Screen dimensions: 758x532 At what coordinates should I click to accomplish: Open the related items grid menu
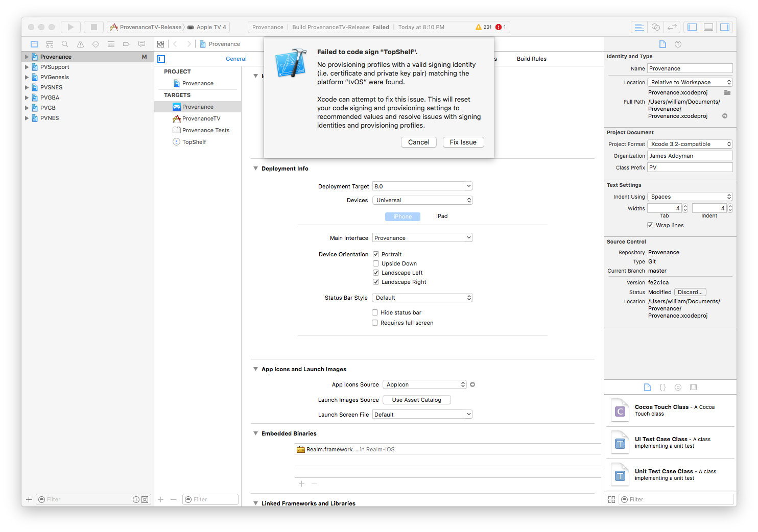[161, 44]
